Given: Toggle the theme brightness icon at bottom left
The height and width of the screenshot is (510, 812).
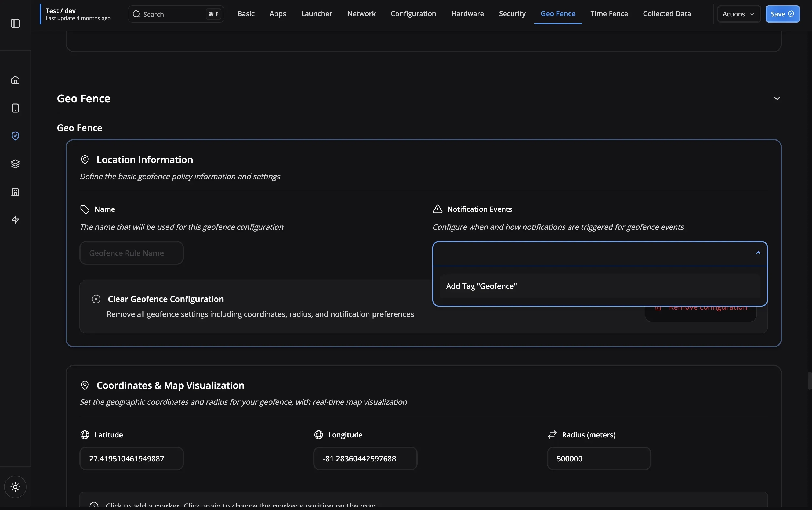Looking at the screenshot, I should click(15, 487).
